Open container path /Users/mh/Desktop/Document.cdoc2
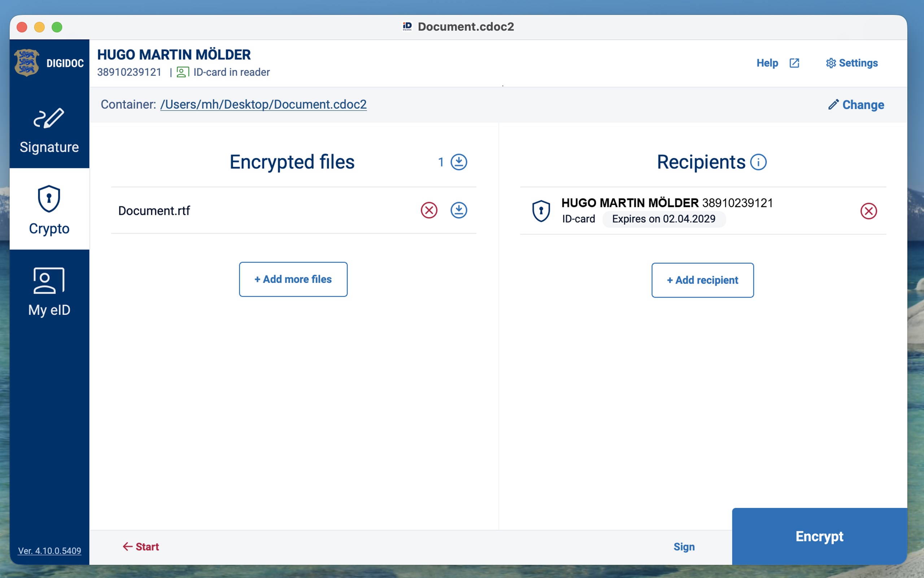The width and height of the screenshot is (924, 578). [x=263, y=104]
